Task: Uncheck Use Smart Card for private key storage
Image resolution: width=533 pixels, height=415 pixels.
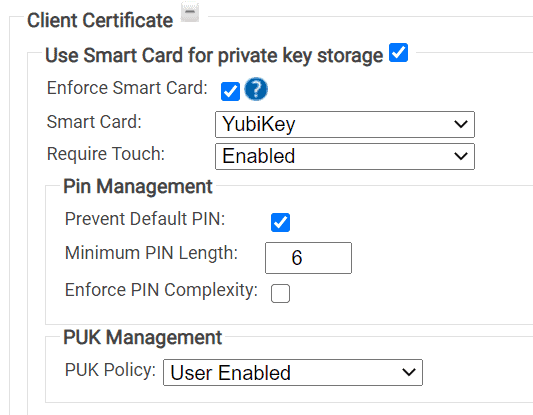Action: (398, 53)
